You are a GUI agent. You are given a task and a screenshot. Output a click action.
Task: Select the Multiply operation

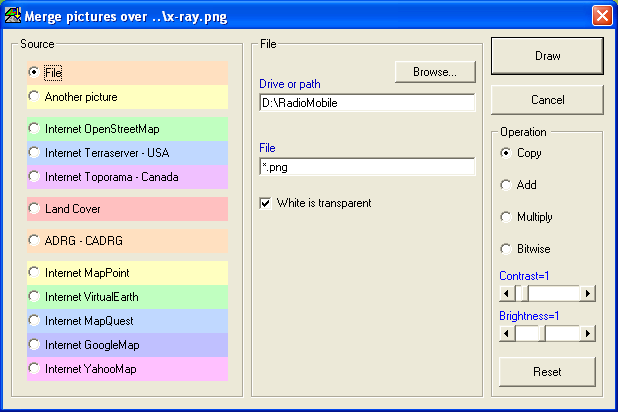tap(506, 216)
